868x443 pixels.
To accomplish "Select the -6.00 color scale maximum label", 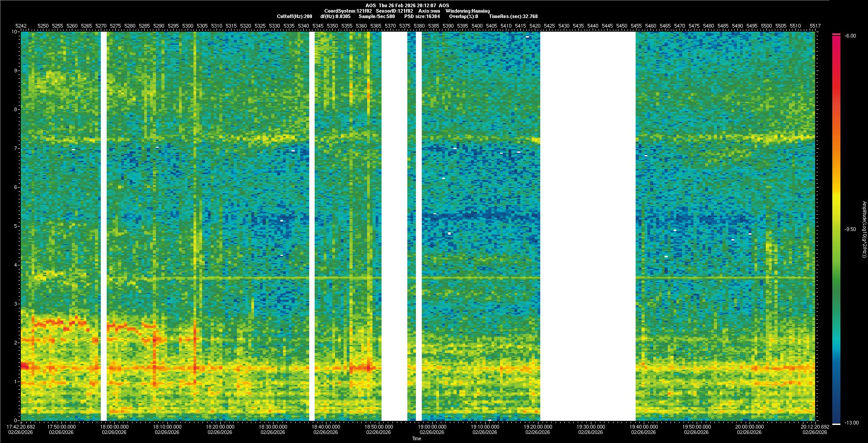I will (849, 36).
